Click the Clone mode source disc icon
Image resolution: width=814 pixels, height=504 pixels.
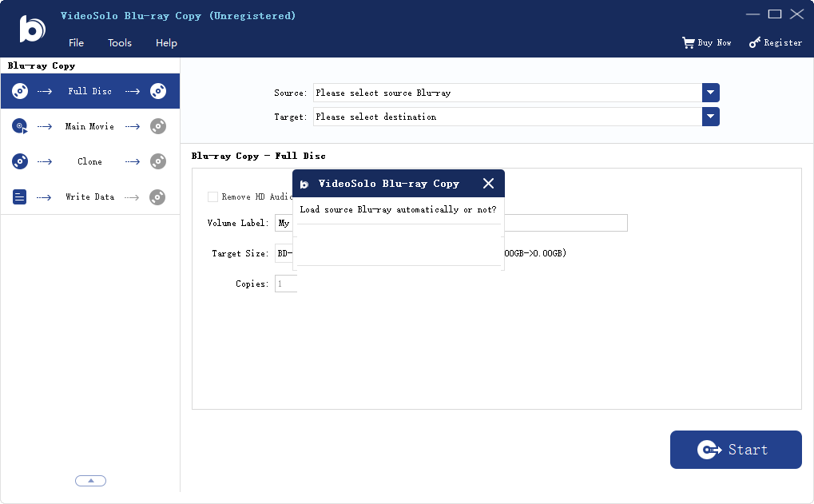20,161
